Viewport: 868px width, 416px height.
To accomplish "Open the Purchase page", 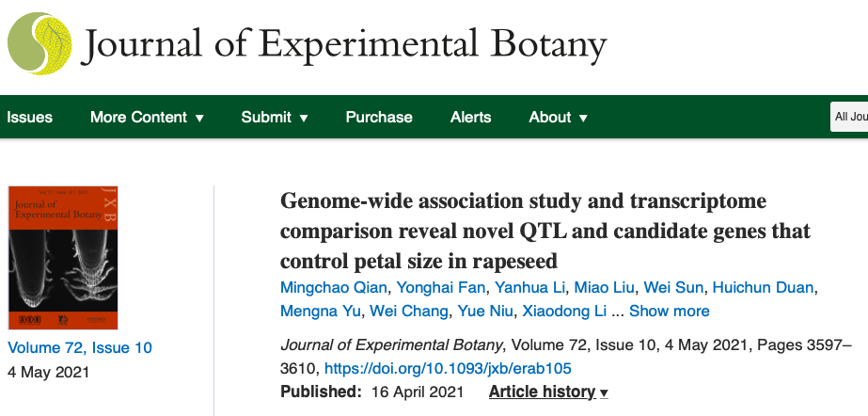I will 379,118.
